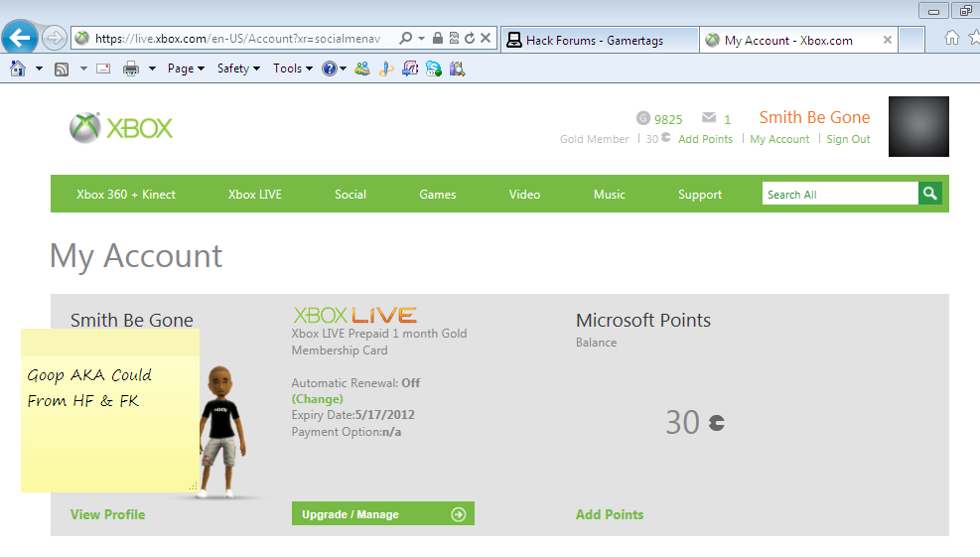Click the yellow sticky note text
This screenshot has height=557, width=980.
pos(88,388)
